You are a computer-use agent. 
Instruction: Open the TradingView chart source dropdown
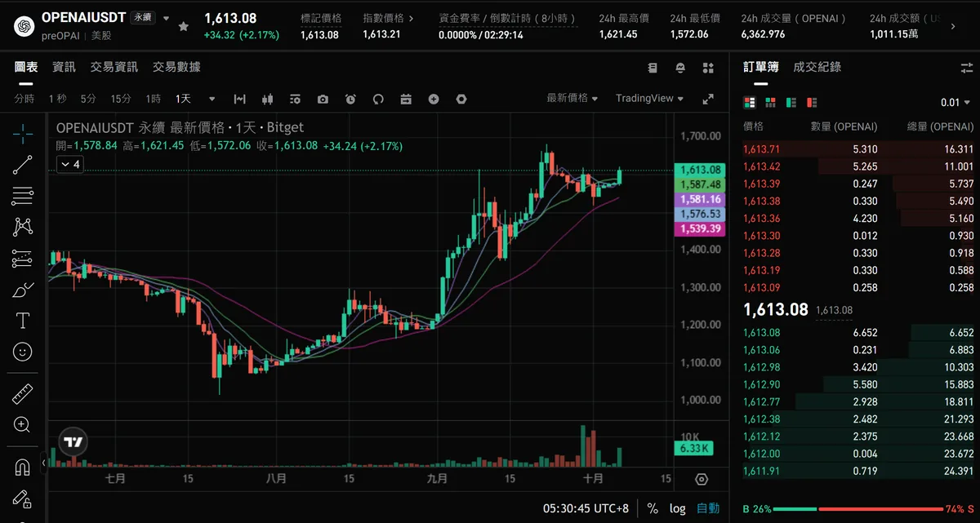click(650, 98)
